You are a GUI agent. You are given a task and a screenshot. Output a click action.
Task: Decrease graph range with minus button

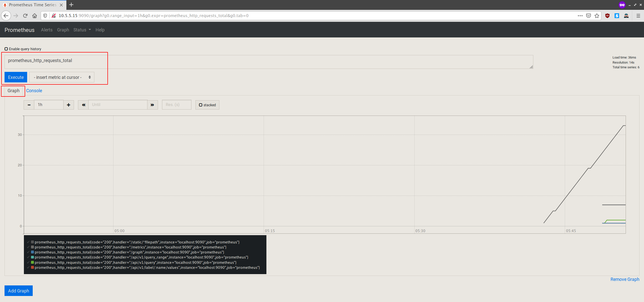[x=29, y=105]
